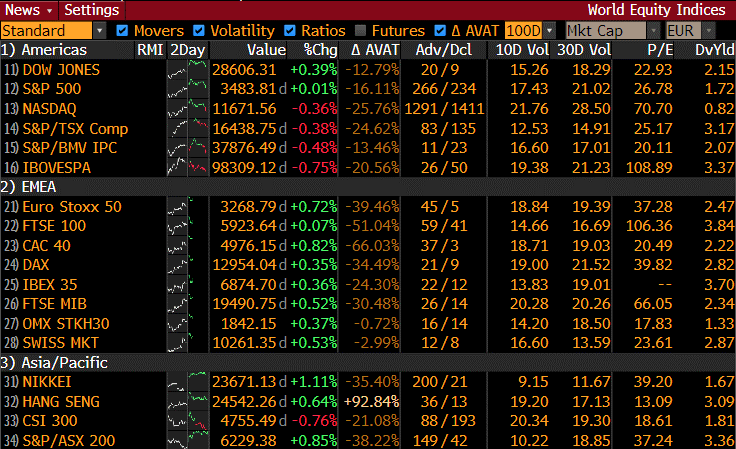Select the NASDAQ index name
Viewport: 736px width, 449px height.
click(49, 108)
